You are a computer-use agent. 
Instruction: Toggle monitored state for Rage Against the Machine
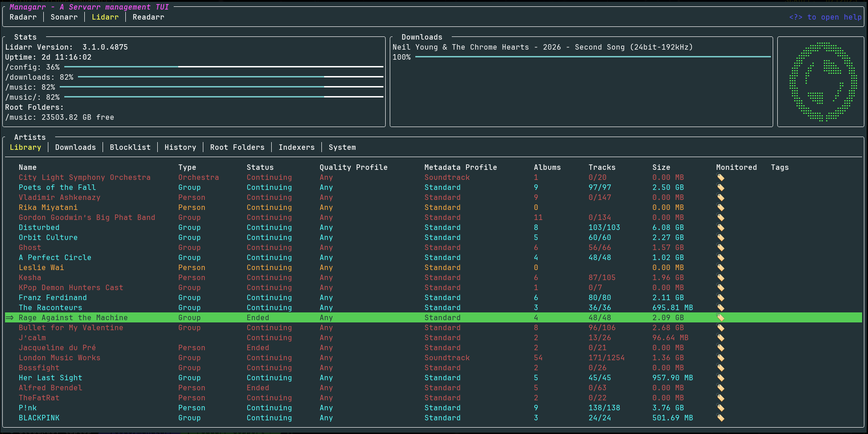point(720,318)
